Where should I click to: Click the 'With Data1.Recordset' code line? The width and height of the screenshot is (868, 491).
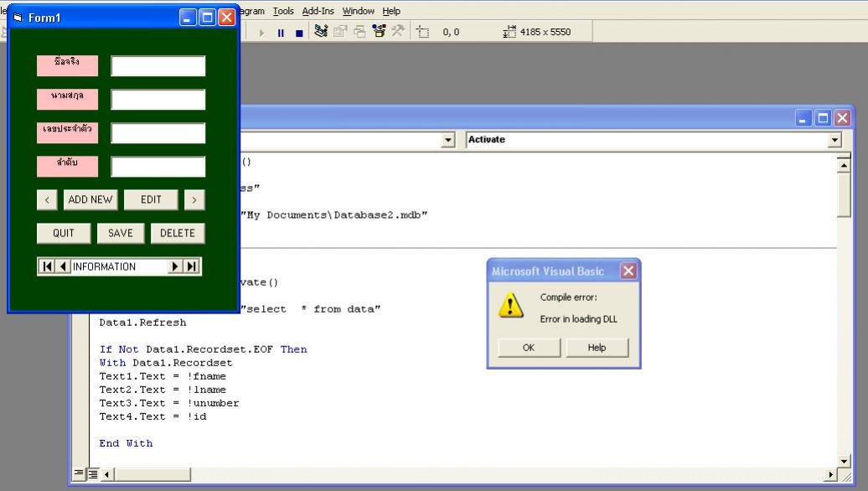click(x=166, y=363)
